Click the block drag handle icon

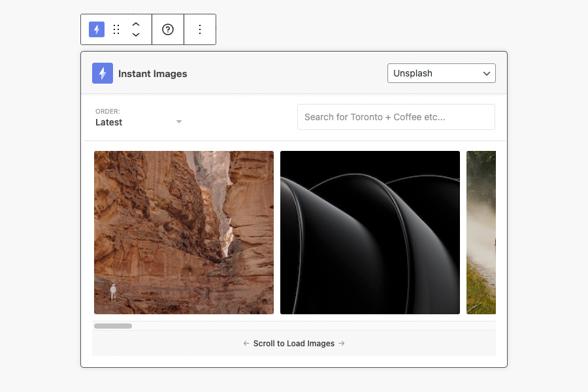click(x=116, y=29)
